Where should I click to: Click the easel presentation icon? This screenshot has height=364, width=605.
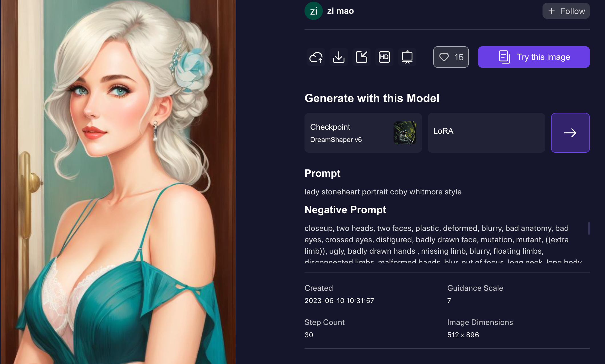point(407,57)
